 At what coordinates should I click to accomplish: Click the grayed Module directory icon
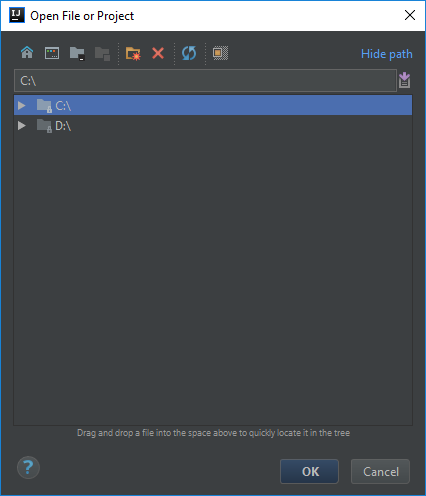[102, 53]
